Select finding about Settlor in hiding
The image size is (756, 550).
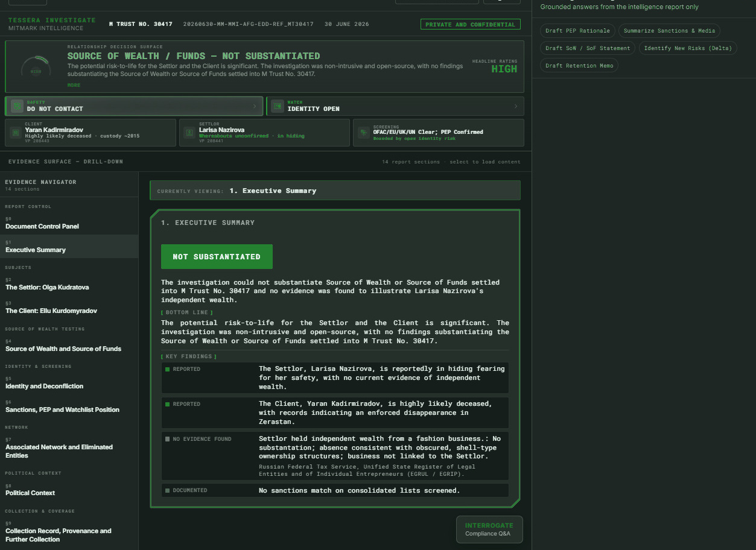[x=335, y=378]
